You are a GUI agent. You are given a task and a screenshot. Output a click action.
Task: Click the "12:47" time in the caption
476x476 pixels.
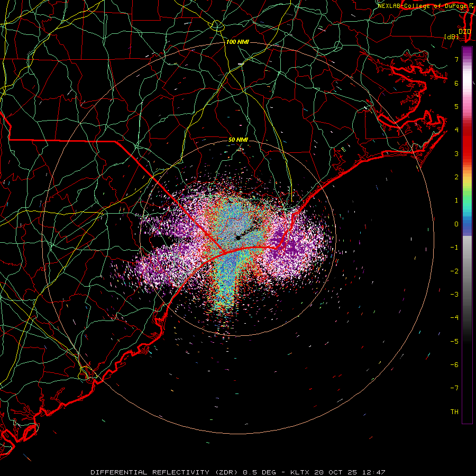(374, 472)
